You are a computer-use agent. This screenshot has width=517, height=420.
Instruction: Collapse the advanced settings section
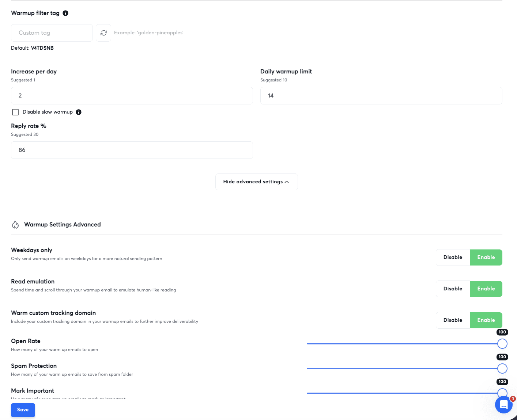point(256,182)
